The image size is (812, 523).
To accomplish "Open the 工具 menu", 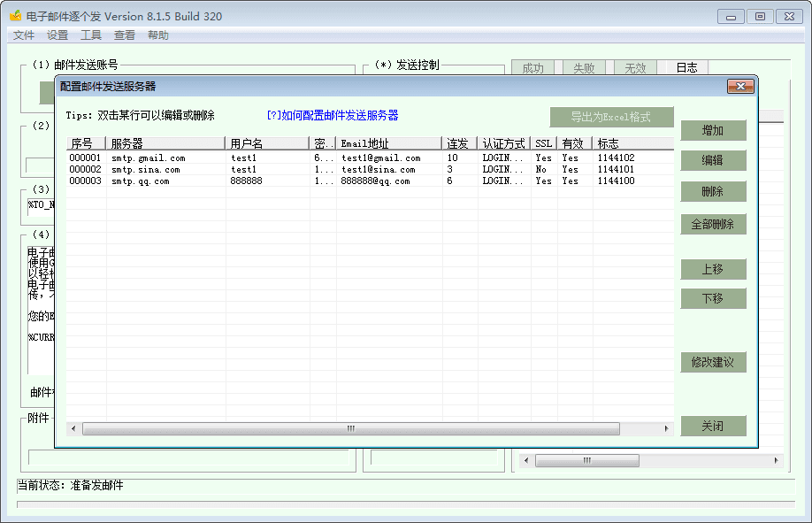I will pos(91,35).
